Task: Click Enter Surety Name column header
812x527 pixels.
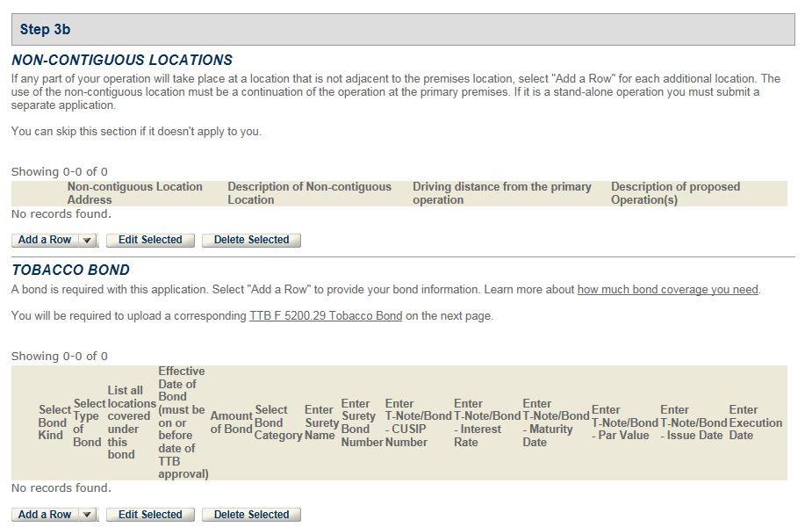Action: point(320,422)
